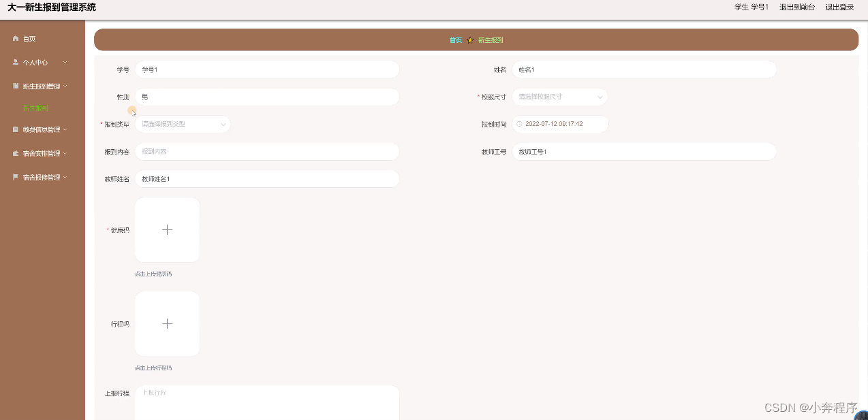
Task: Click the 教师工号 input field
Action: (644, 151)
